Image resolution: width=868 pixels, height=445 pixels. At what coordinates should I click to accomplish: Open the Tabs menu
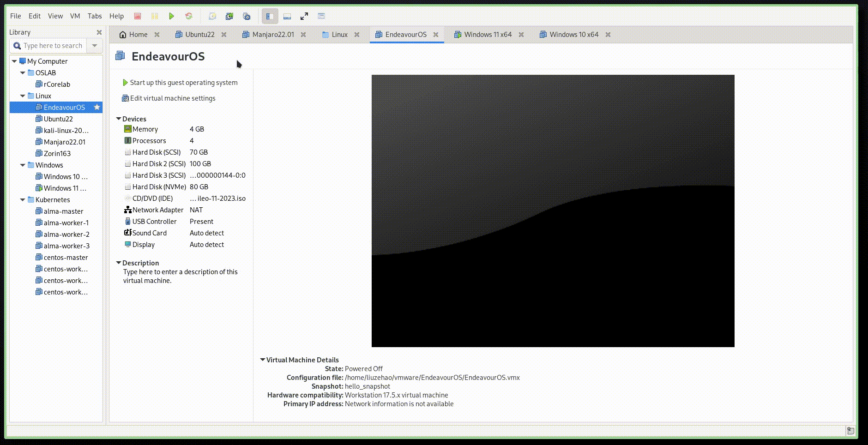click(x=95, y=16)
